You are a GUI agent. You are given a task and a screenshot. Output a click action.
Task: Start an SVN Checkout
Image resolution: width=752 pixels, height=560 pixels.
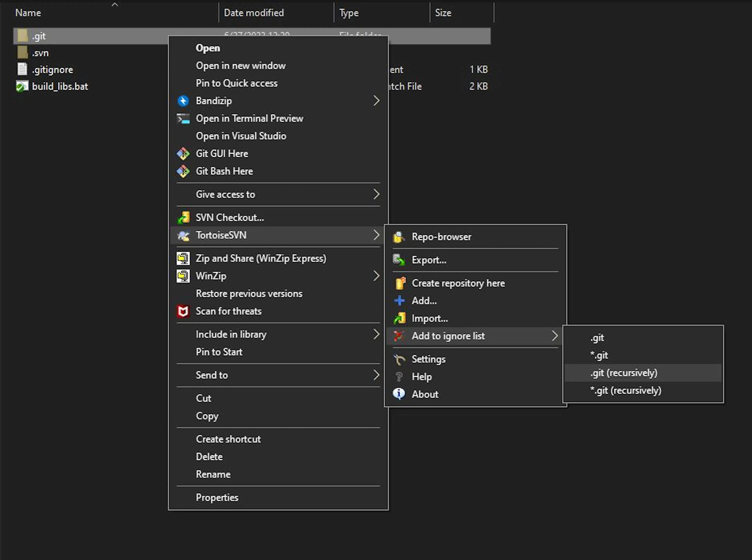[230, 217]
